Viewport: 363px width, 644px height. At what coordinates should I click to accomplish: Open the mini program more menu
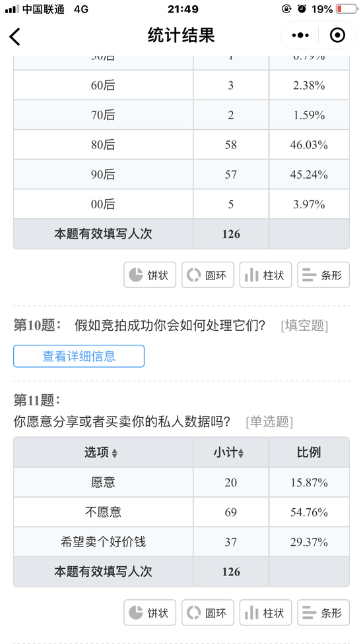(x=300, y=36)
